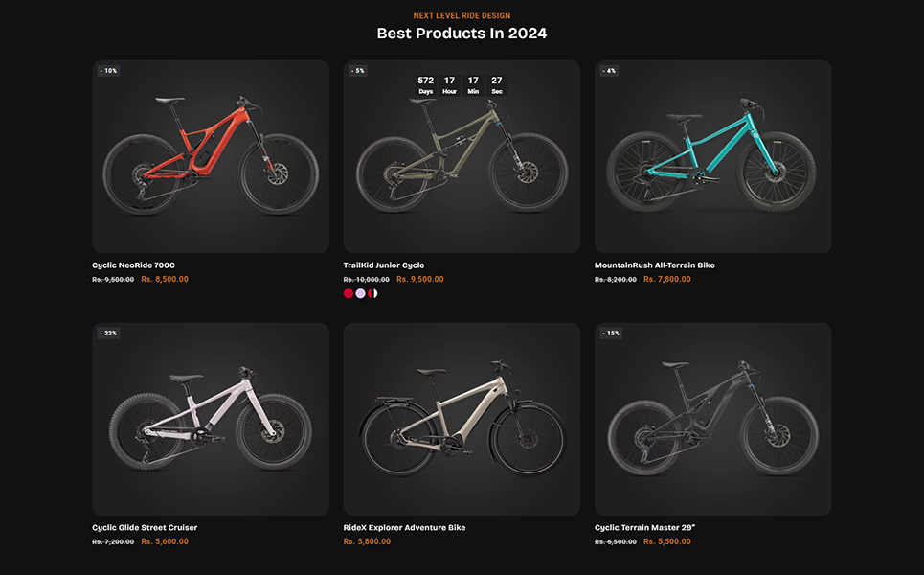The height and width of the screenshot is (575, 924).
Task: Click the -15% discount badge
Action: (x=611, y=333)
